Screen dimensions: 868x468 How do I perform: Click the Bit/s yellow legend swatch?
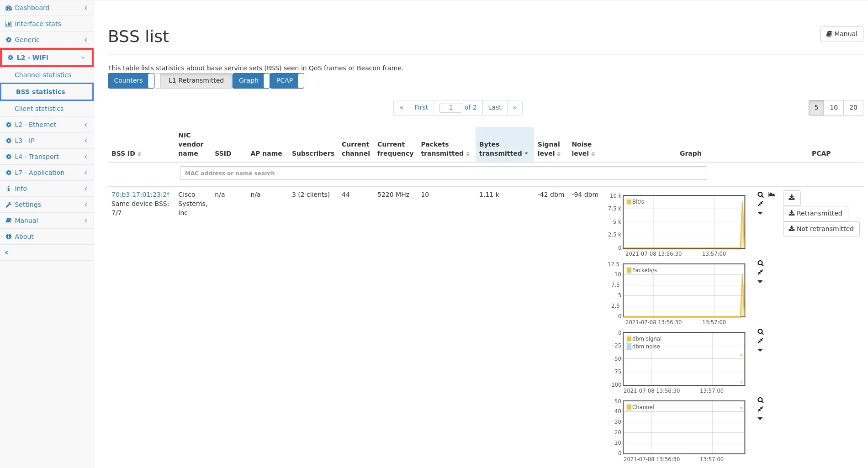pyautogui.click(x=629, y=202)
